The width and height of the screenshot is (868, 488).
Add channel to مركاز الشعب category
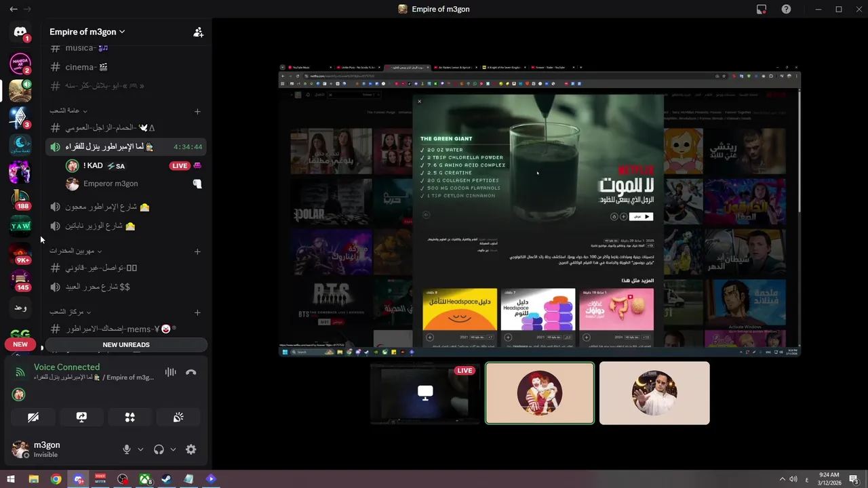(x=197, y=312)
